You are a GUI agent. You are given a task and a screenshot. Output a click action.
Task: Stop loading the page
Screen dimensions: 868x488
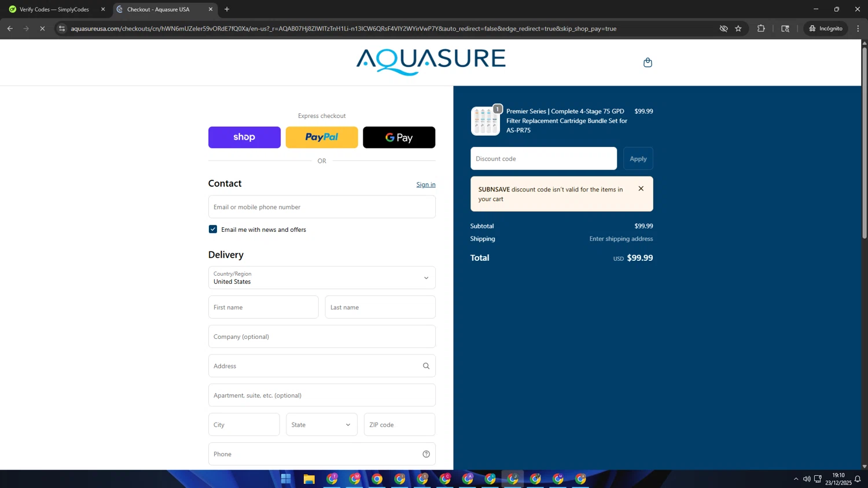42,28
